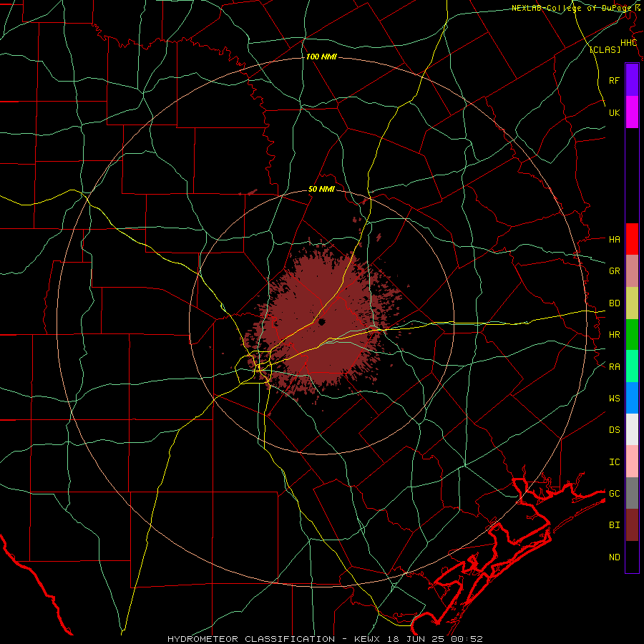The image size is (644, 644).
Task: Click the "00:52" timestamp text
Action: click(x=467, y=639)
